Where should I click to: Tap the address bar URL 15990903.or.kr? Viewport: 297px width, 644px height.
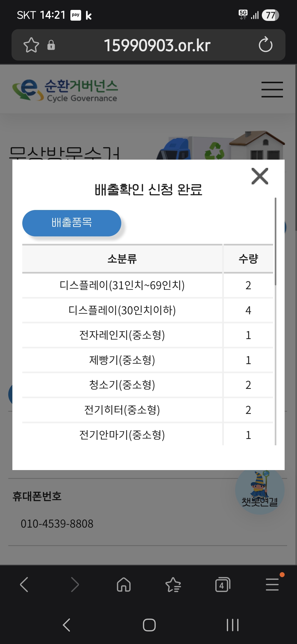click(x=157, y=45)
